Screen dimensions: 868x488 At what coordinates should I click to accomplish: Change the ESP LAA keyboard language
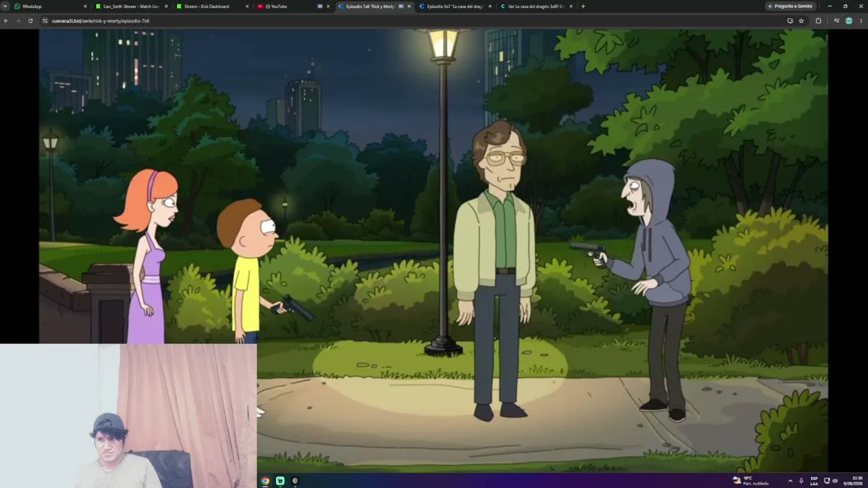(x=814, y=481)
